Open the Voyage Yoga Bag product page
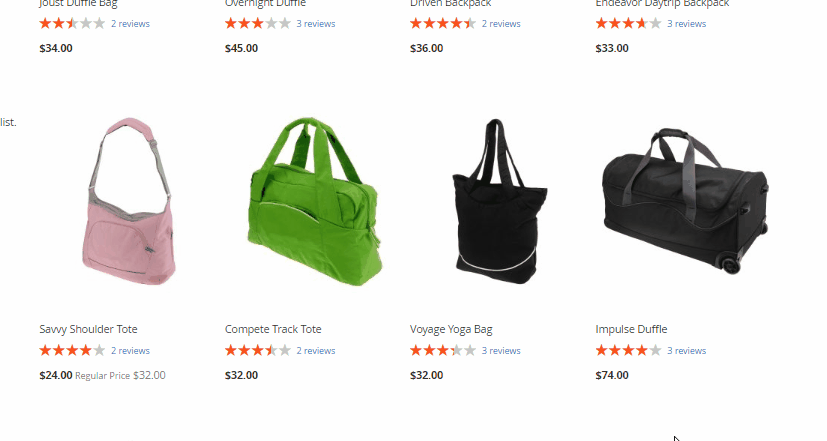 [451, 329]
